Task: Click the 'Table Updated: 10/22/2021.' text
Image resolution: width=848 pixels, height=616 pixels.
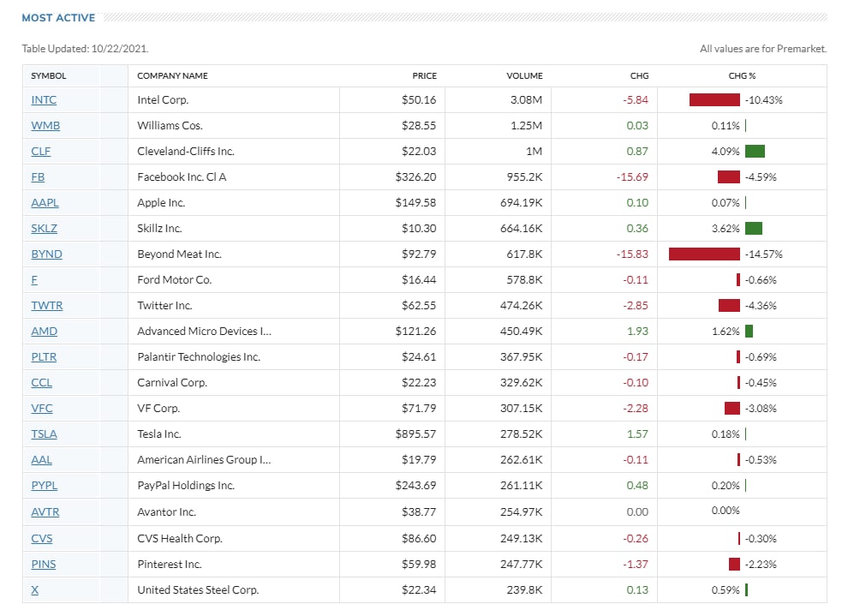Action: (x=85, y=49)
